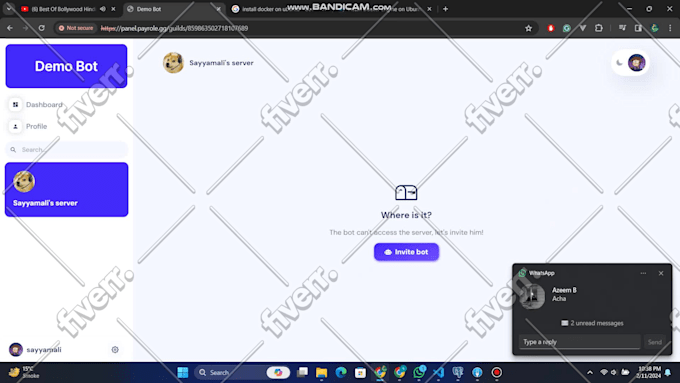Image resolution: width=680 pixels, height=383 pixels.
Task: Click the Demo Bot logo banner
Action: tap(66, 66)
